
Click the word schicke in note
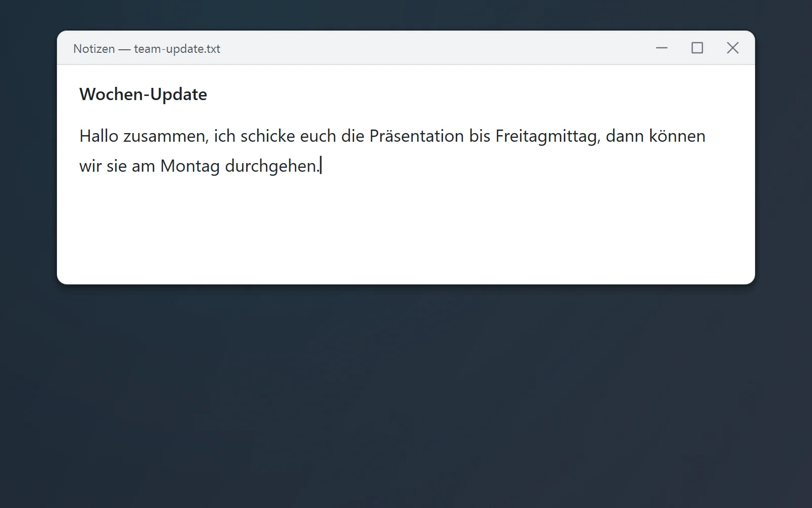[268, 136]
